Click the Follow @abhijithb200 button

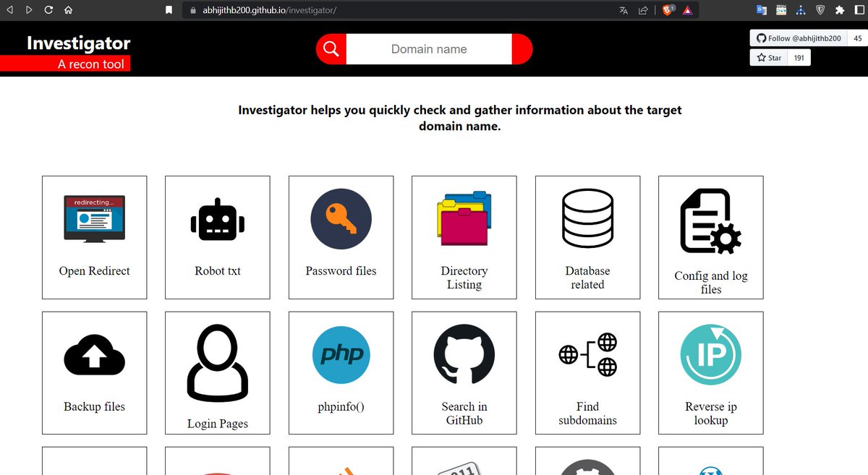[799, 38]
